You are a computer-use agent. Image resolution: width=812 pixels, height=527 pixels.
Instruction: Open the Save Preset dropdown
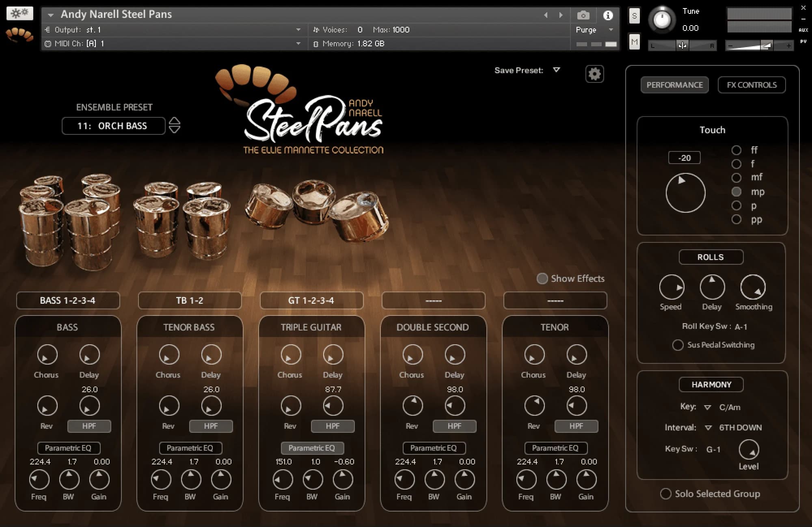click(x=557, y=70)
